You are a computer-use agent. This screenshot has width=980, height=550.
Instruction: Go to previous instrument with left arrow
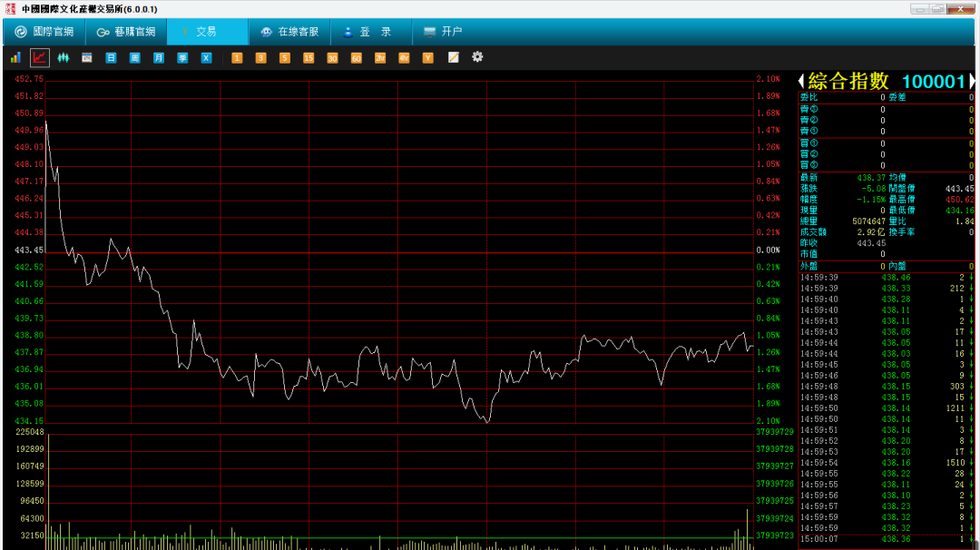click(x=801, y=81)
